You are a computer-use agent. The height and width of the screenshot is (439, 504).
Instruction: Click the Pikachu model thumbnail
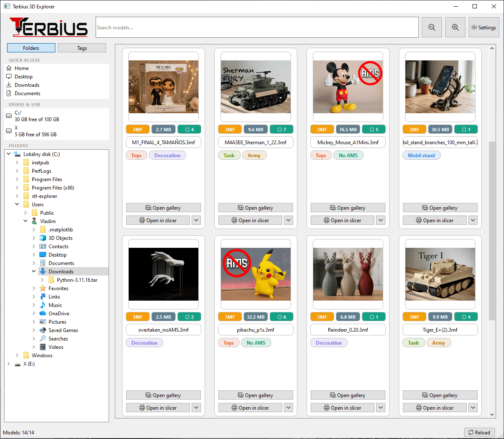(256, 274)
